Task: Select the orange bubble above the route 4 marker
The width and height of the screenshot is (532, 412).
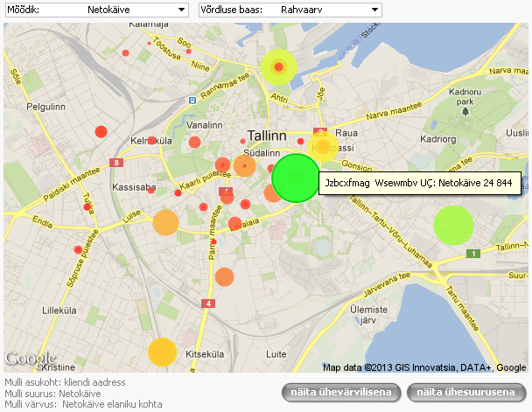Action: (x=225, y=277)
